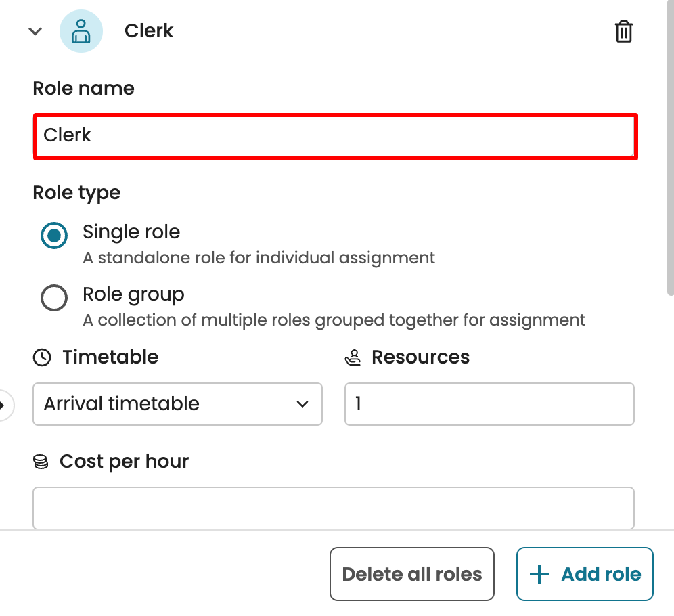674x616 pixels.
Task: Open the Arrival timetable dropdown
Action: click(x=177, y=404)
